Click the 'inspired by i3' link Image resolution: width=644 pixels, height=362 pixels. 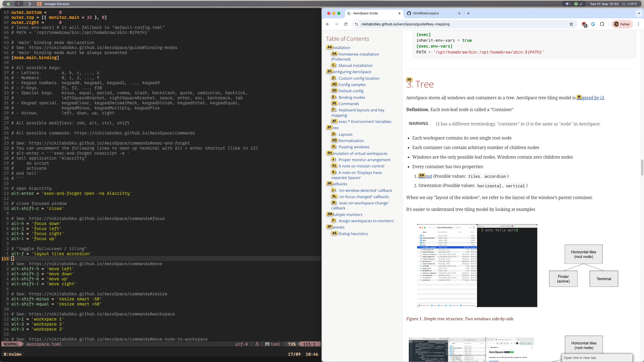pyautogui.click(x=590, y=98)
